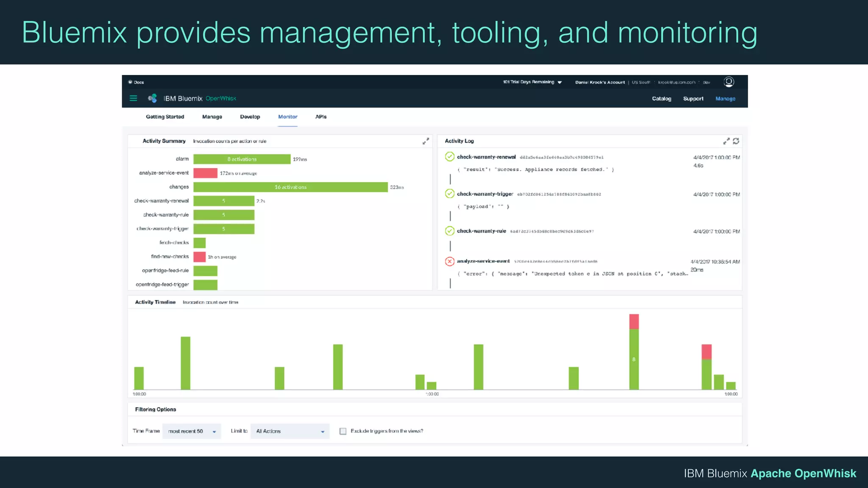This screenshot has height=488, width=868.
Task: Click the "payload" result line
Action: (x=483, y=207)
